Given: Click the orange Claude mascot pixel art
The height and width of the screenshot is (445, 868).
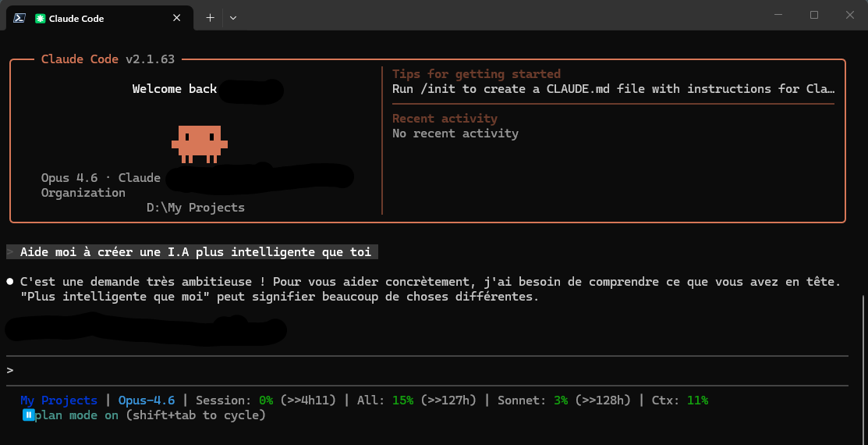Looking at the screenshot, I should coord(199,144).
